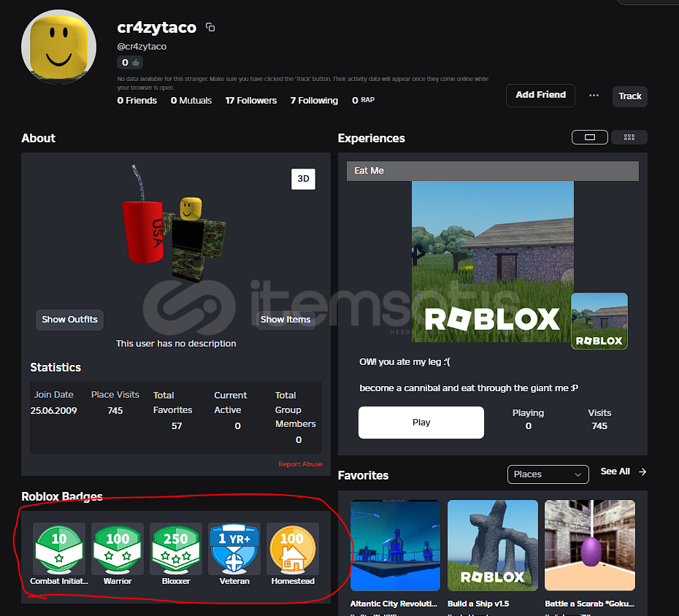This screenshot has height=616, width=679.
Task: Open the three-dots more options menu
Action: pyautogui.click(x=594, y=96)
